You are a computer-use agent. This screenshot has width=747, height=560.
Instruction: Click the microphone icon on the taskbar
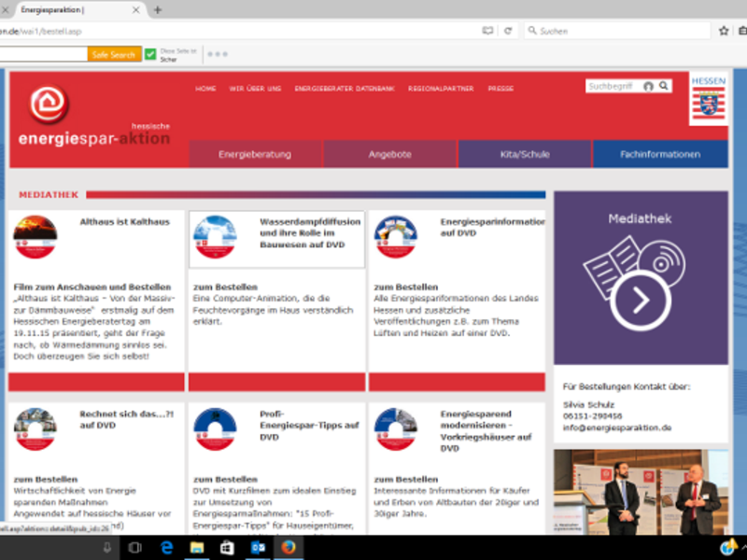tap(107, 548)
